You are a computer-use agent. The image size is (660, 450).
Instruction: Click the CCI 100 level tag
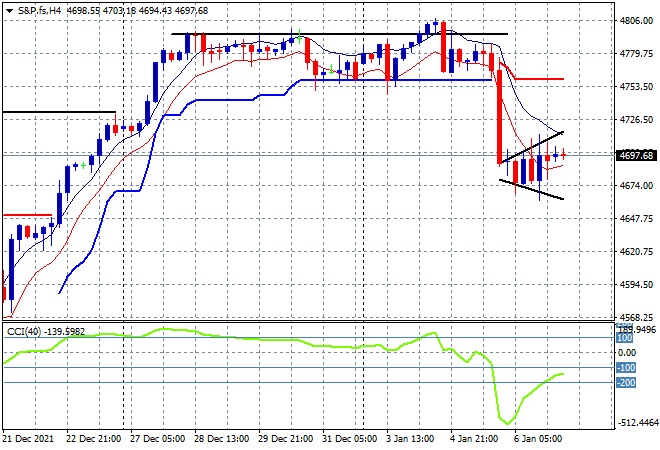tap(625, 338)
